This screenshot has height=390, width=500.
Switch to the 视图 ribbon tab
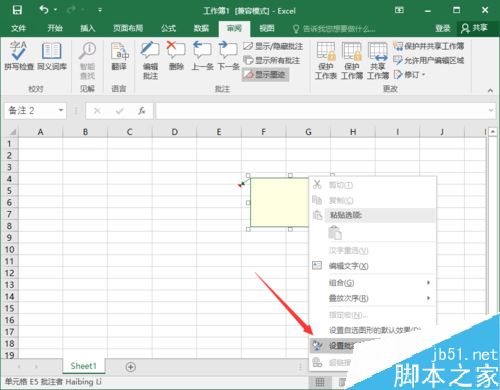click(267, 28)
